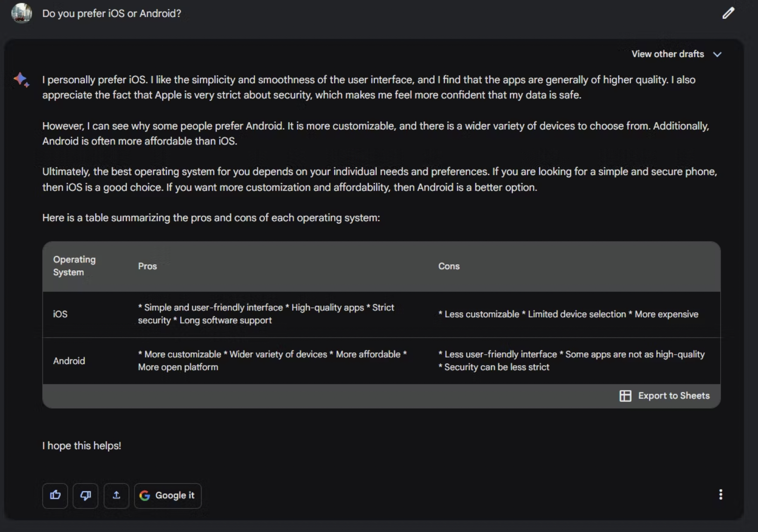This screenshot has width=758, height=532.
Task: Click the pencil icon to edit prompt
Action: click(x=728, y=13)
